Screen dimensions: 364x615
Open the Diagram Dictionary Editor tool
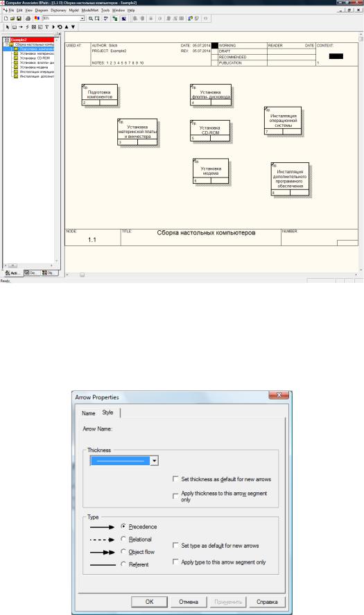point(60,27)
